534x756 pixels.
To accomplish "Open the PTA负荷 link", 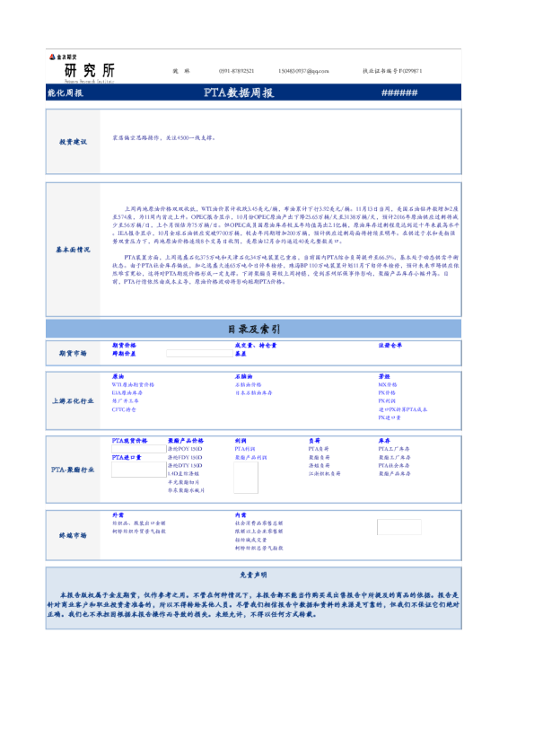I will [319, 449].
